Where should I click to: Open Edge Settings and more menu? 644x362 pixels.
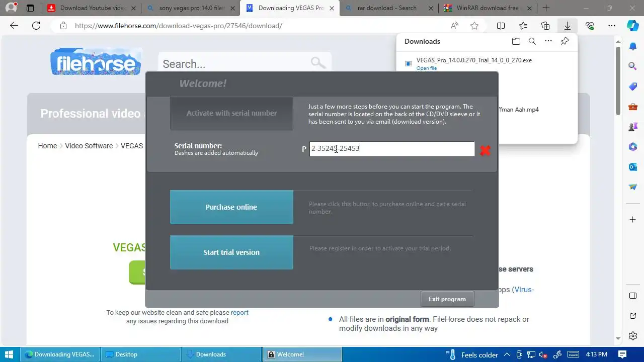[x=612, y=26]
